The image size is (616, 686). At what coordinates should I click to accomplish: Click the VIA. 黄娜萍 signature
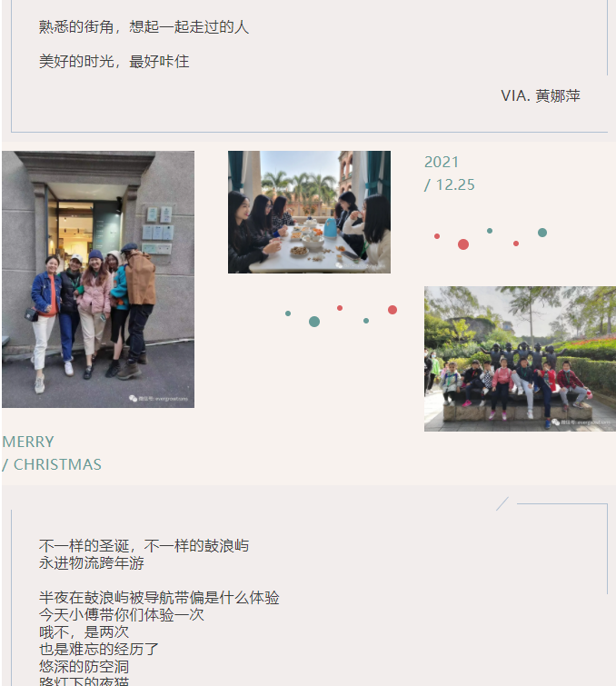pyautogui.click(x=541, y=95)
